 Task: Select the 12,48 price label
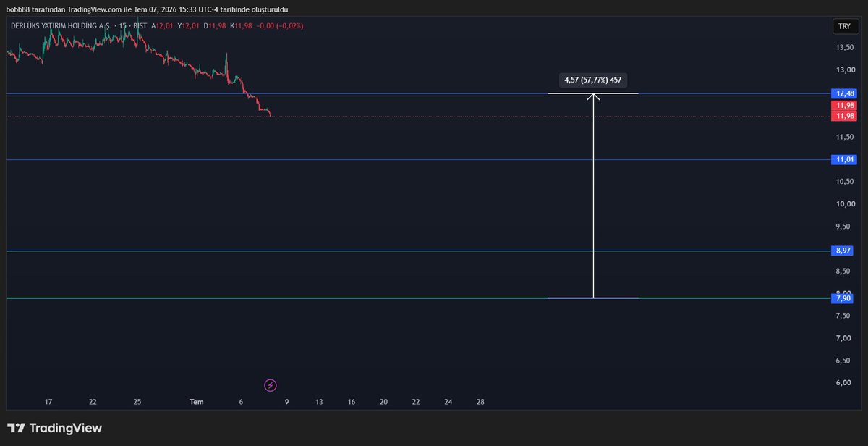pyautogui.click(x=845, y=93)
